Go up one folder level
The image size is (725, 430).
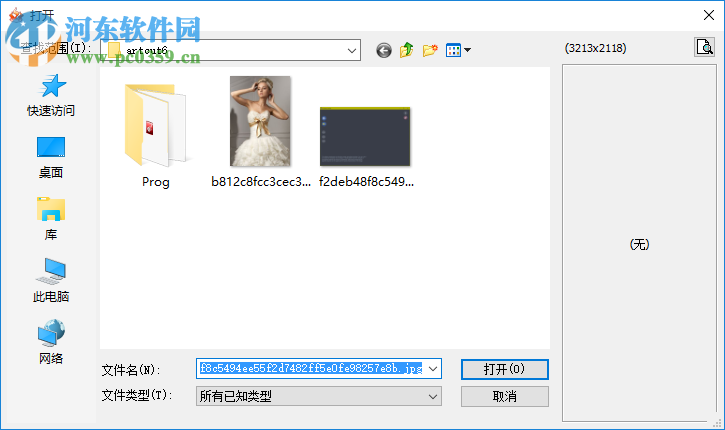[x=406, y=50]
